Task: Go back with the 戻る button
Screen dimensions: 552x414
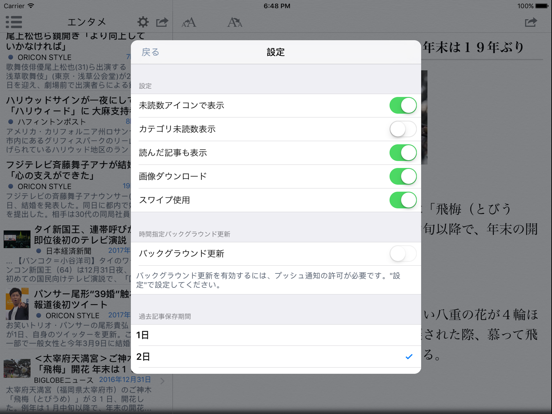Action: pyautogui.click(x=150, y=52)
